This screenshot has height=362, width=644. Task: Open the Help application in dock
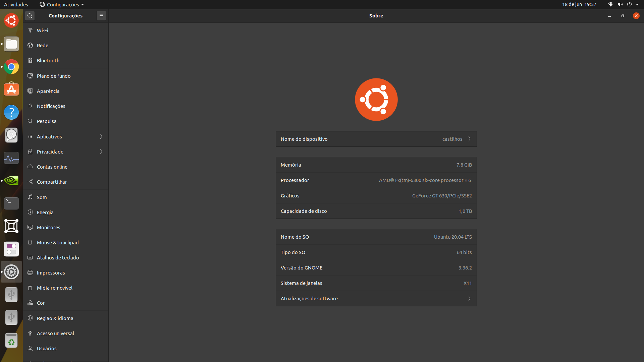(11, 112)
